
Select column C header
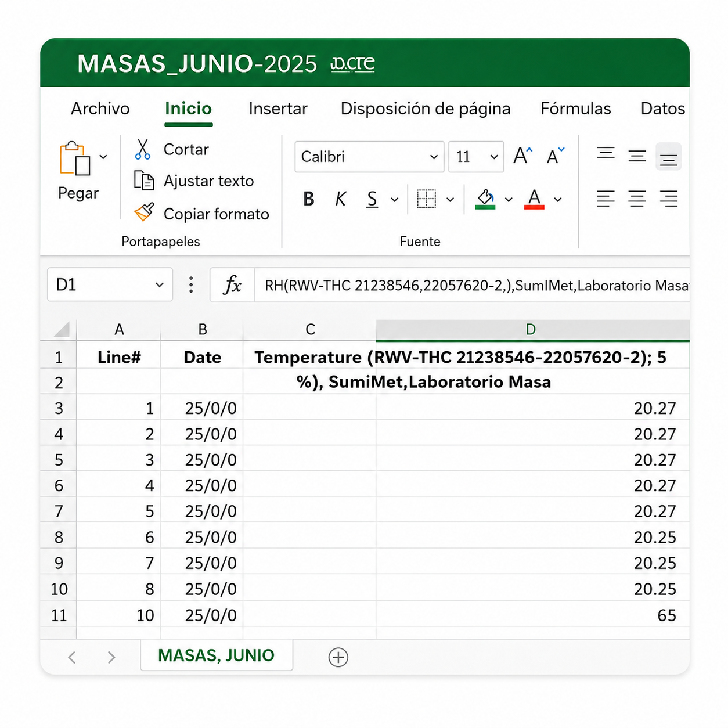click(310, 330)
